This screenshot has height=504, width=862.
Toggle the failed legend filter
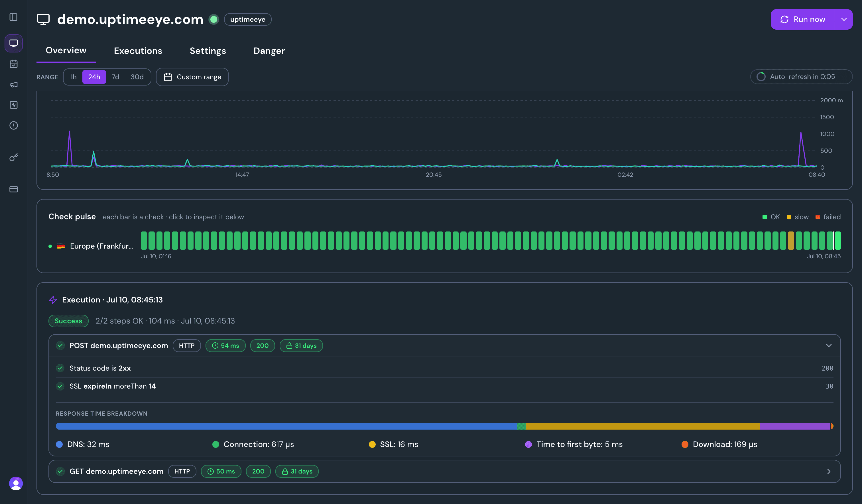click(x=828, y=217)
